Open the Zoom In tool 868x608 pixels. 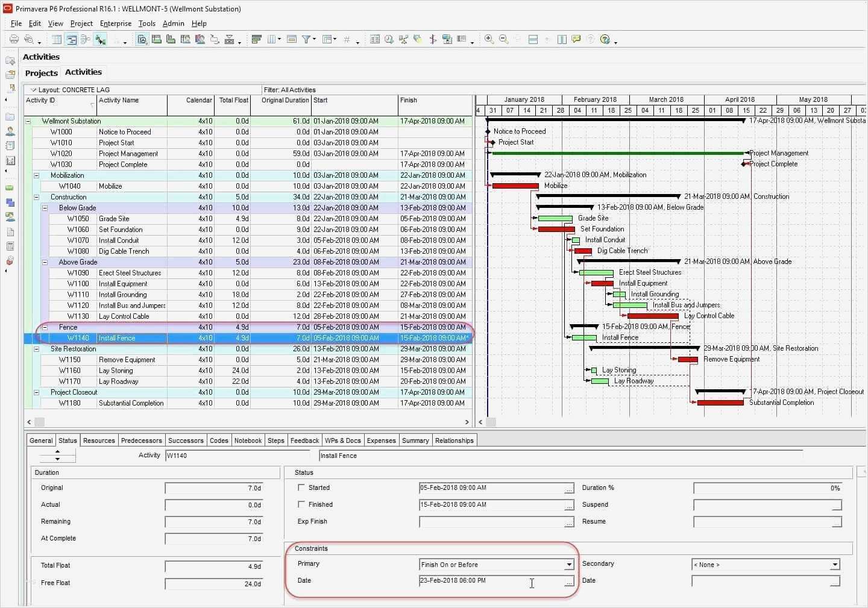(489, 39)
